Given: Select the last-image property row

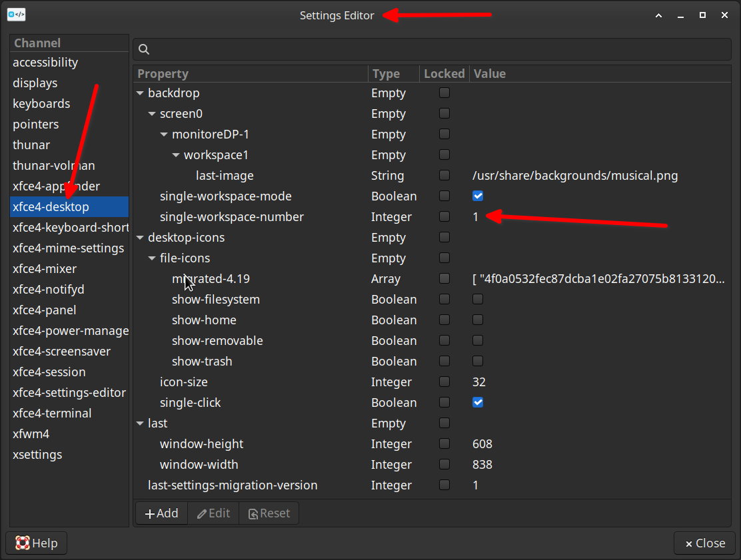Looking at the screenshot, I should click(432, 176).
